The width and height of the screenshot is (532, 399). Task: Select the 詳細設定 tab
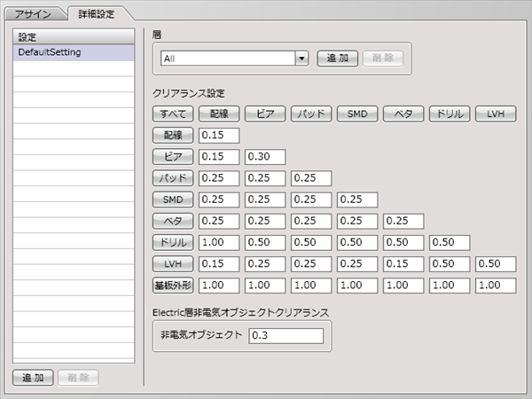click(x=97, y=14)
